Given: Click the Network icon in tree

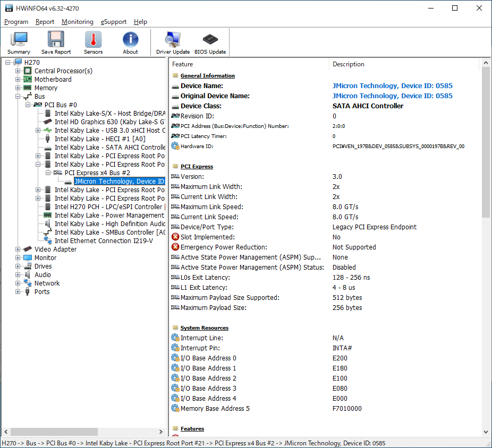Looking at the screenshot, I should [x=28, y=283].
